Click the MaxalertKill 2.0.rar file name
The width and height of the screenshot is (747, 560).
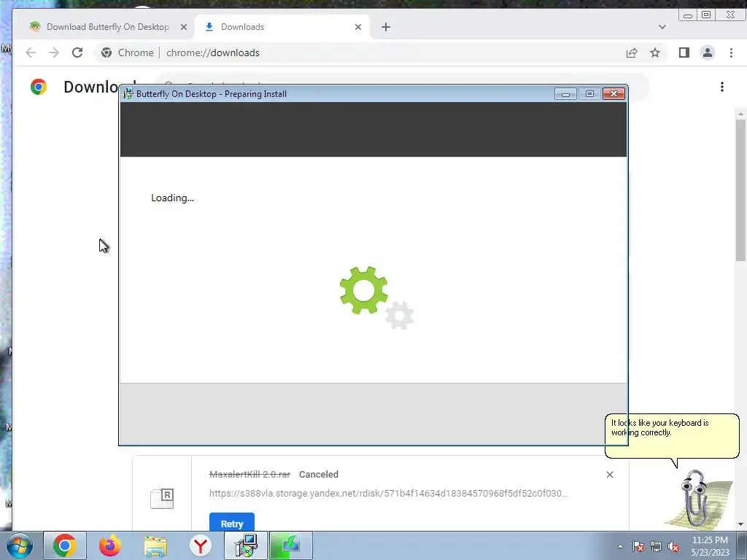pos(249,474)
